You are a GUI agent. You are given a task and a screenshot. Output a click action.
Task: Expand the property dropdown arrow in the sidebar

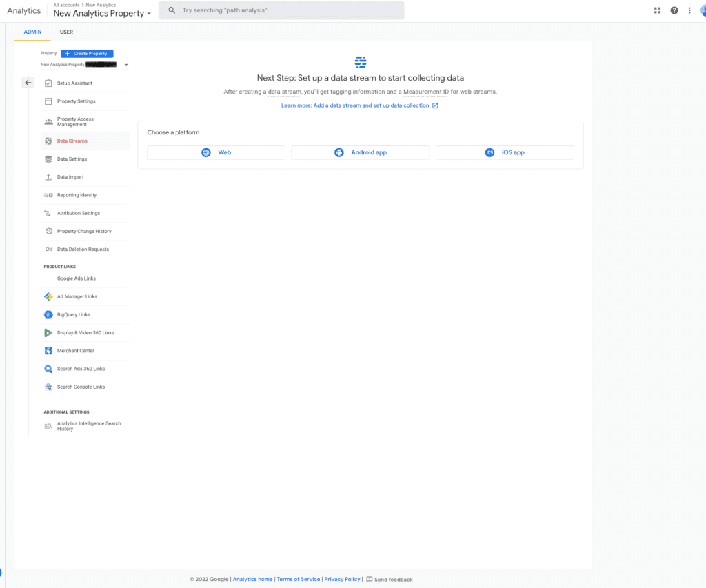coord(126,64)
